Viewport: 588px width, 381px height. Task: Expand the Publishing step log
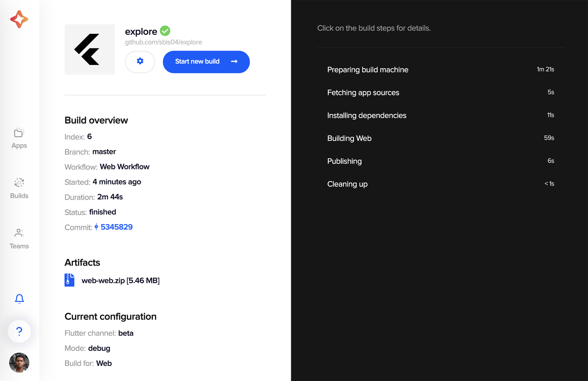440,161
